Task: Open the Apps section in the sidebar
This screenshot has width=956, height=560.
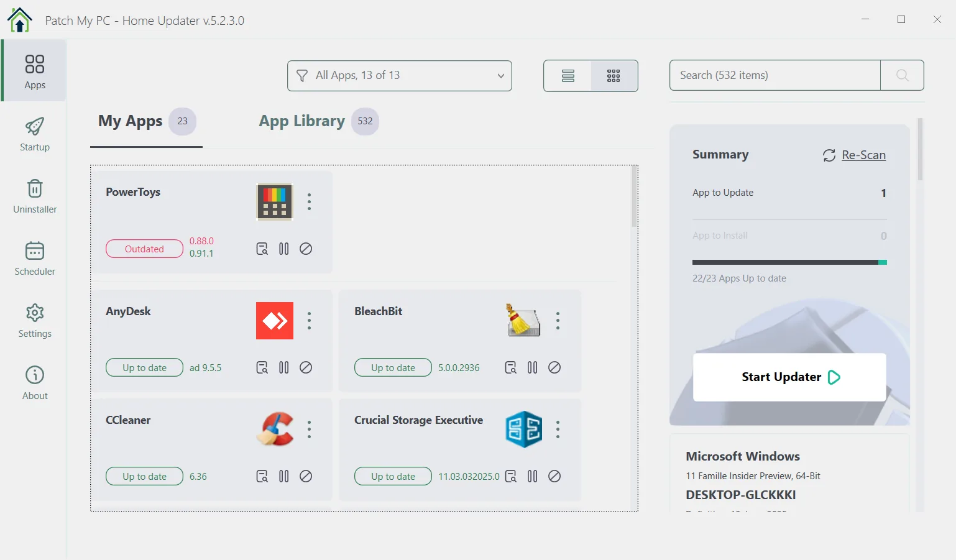Action: (34, 70)
